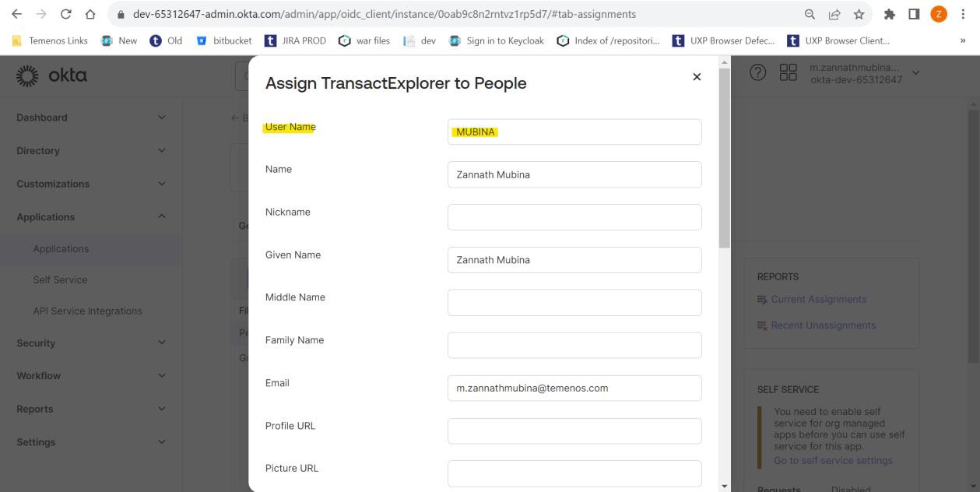
Task: Click the Okta logo in sidebar
Action: point(51,76)
